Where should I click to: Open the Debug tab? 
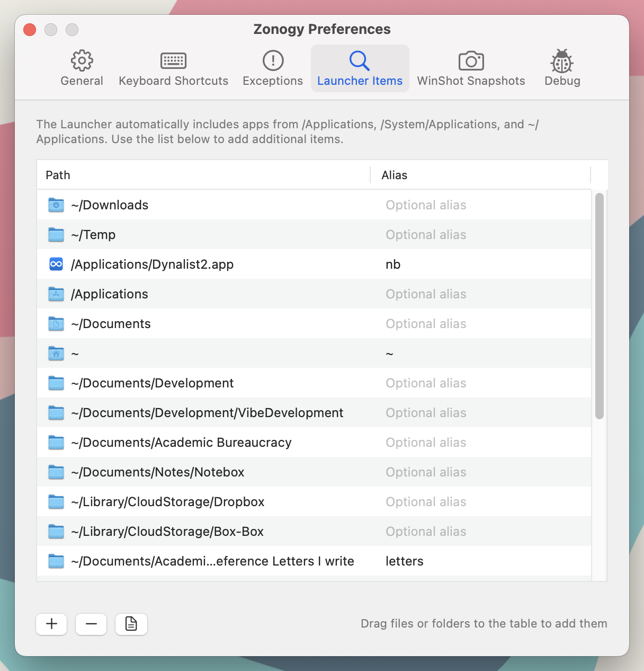pyautogui.click(x=562, y=68)
